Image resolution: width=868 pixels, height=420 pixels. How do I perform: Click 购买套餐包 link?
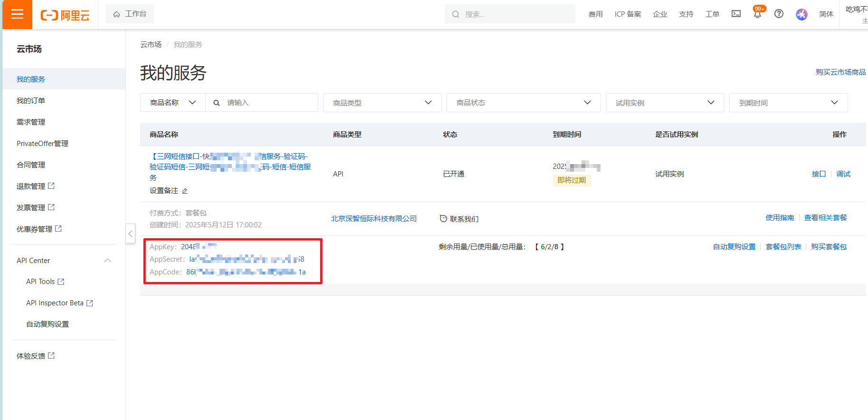[829, 247]
